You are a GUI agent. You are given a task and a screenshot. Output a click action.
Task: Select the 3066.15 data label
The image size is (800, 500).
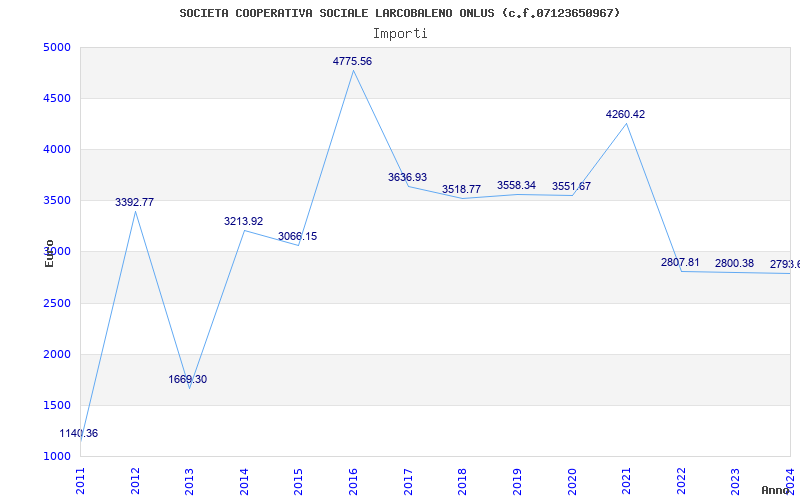(297, 236)
